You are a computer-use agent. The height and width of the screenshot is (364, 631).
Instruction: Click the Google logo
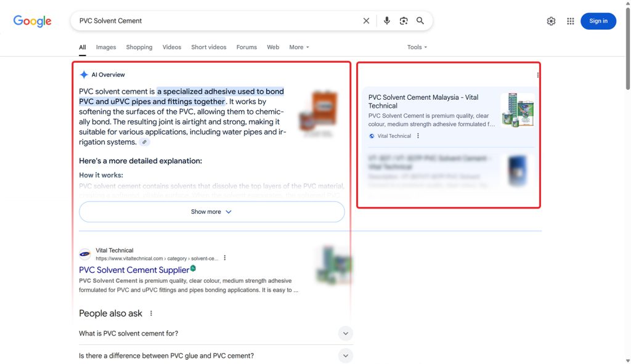click(32, 21)
